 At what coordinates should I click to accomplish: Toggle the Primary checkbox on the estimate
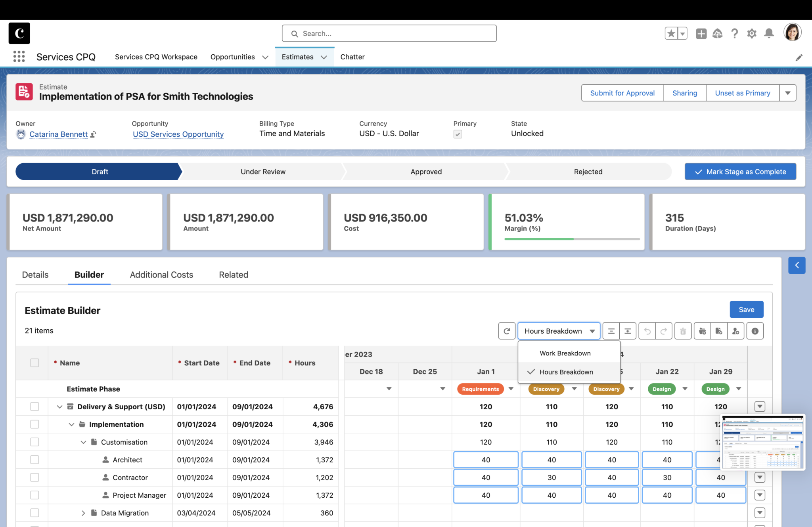point(458,134)
